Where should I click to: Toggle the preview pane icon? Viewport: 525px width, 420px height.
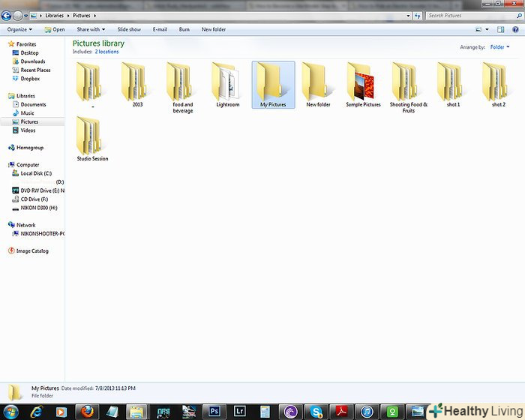point(500,29)
